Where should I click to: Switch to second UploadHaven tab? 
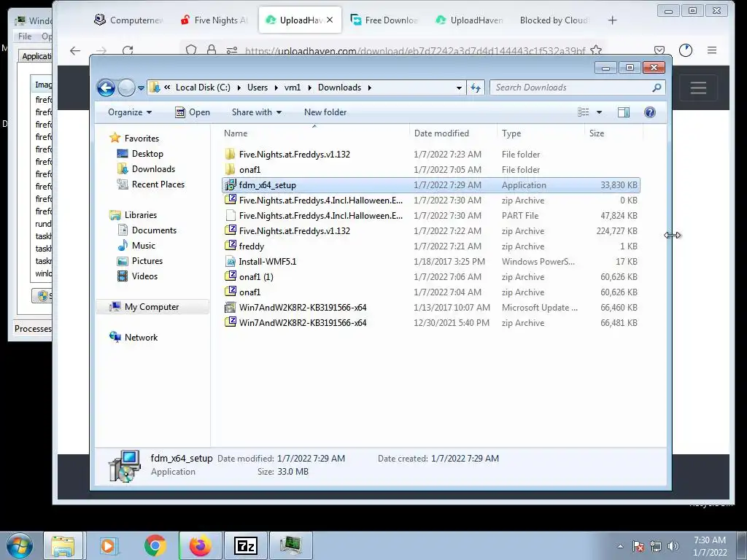point(470,20)
